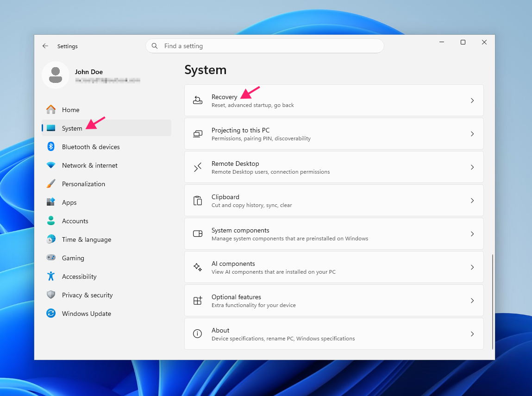This screenshot has width=532, height=396.
Task: Select System in sidebar
Action: 106,128
